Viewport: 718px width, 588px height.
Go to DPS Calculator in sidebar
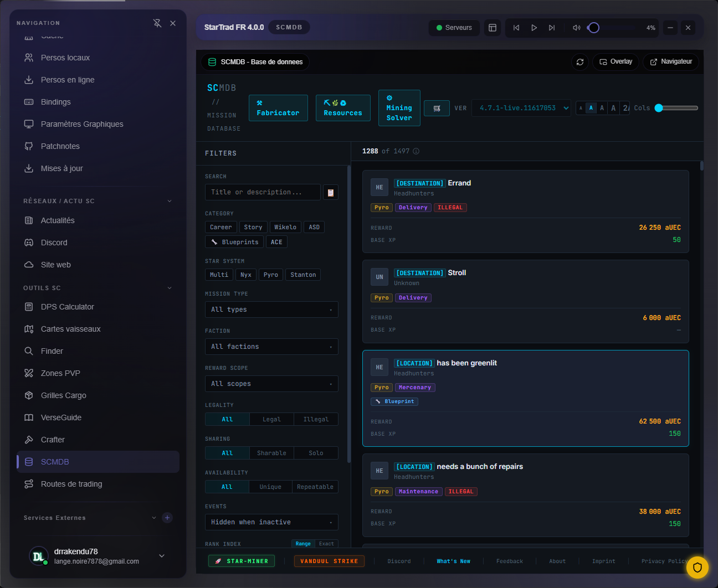point(67,307)
